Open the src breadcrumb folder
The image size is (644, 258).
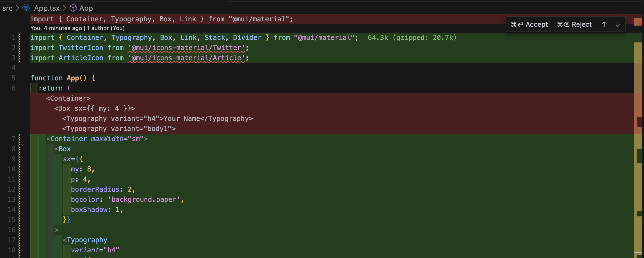7,8
